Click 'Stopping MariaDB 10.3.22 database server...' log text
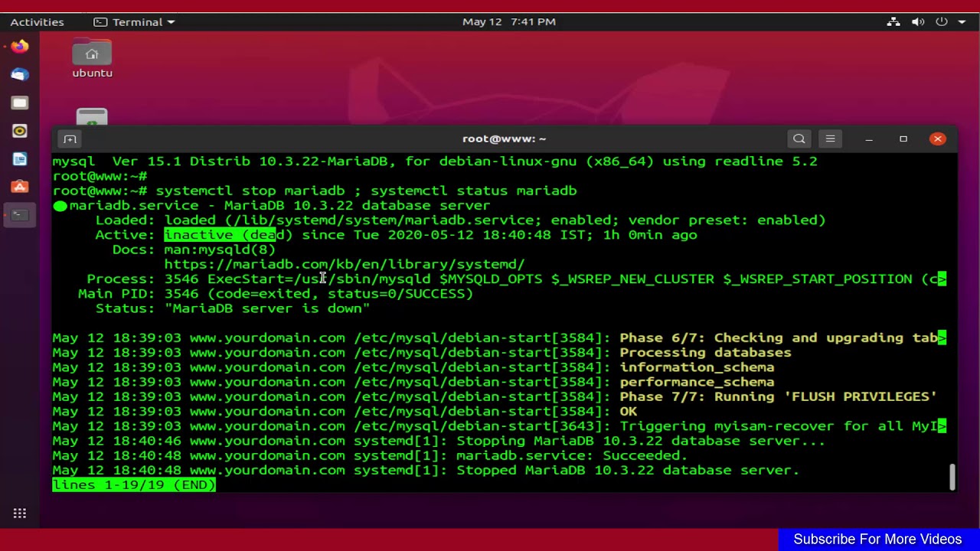Viewport: 980px width, 551px height. pyautogui.click(x=641, y=441)
